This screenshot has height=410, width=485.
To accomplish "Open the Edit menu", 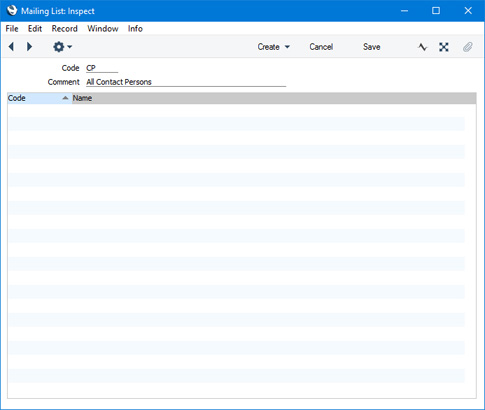I will tap(35, 29).
